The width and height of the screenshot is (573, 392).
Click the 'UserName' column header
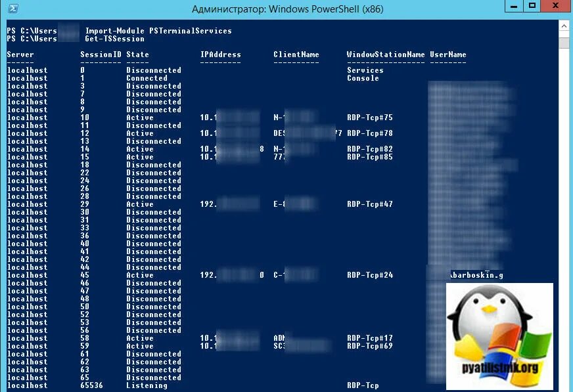[447, 54]
